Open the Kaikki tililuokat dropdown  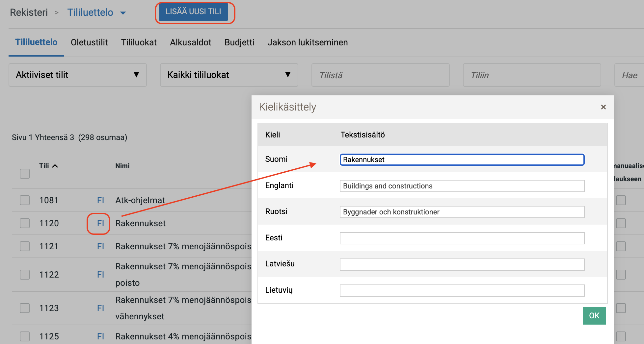[229, 75]
